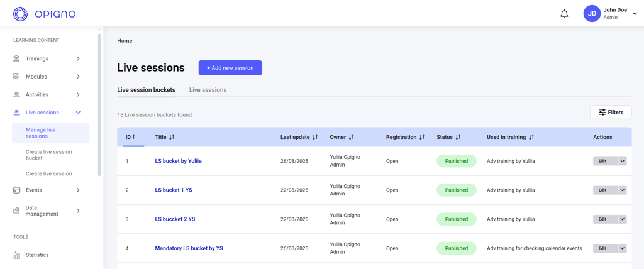Sort table by Registration arrows
The height and width of the screenshot is (269, 644).
pyautogui.click(x=422, y=137)
